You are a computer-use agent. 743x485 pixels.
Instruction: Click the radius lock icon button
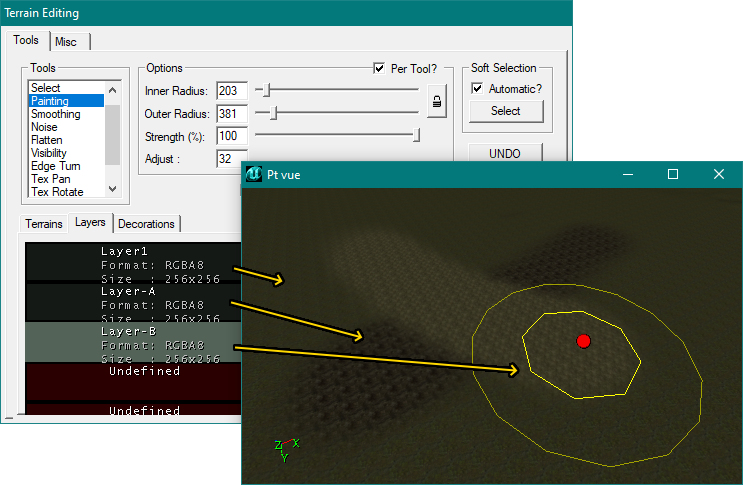pyautogui.click(x=436, y=100)
